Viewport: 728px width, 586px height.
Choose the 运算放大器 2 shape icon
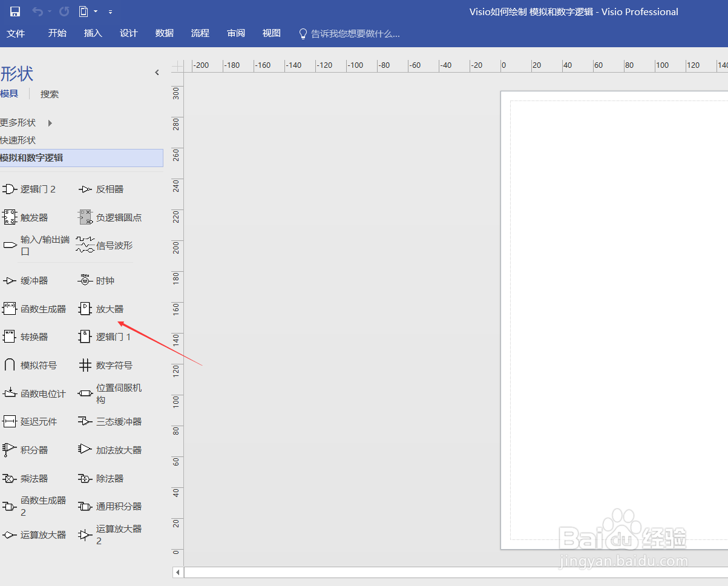coord(85,535)
